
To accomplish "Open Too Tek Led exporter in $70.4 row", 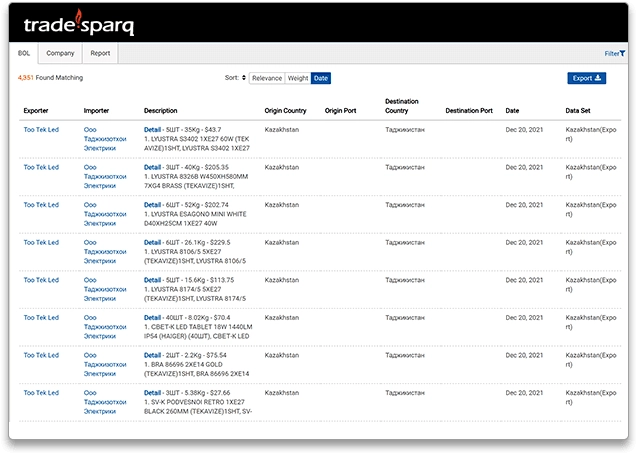I will click(41, 318).
